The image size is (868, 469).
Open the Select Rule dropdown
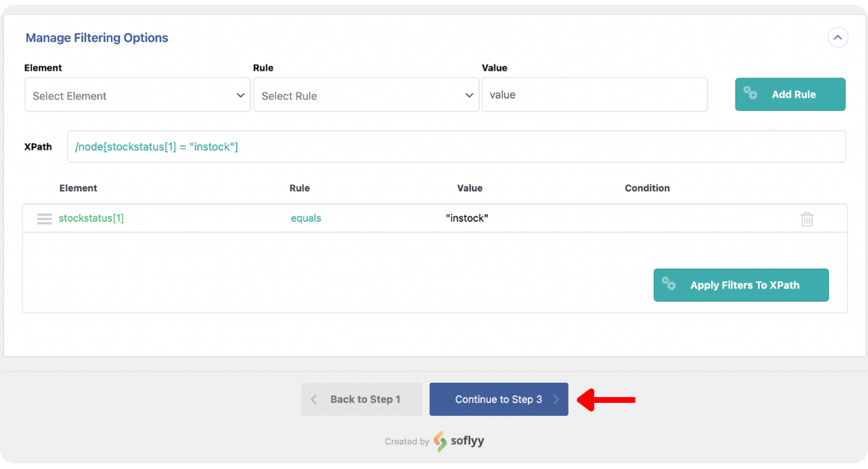pos(366,95)
